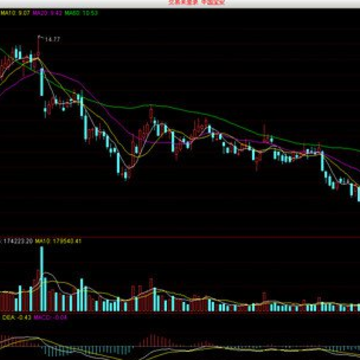Click the 14.77 high price marker

[52, 39]
